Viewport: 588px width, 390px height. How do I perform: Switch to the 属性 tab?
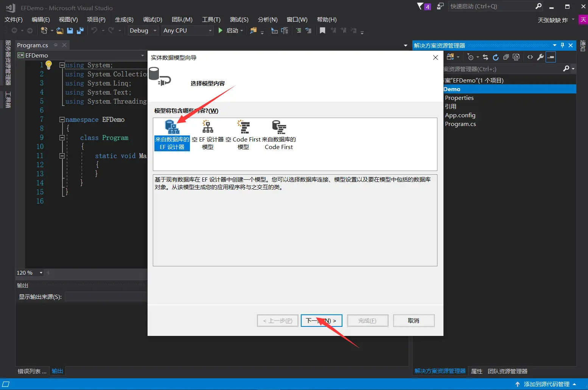coord(477,371)
